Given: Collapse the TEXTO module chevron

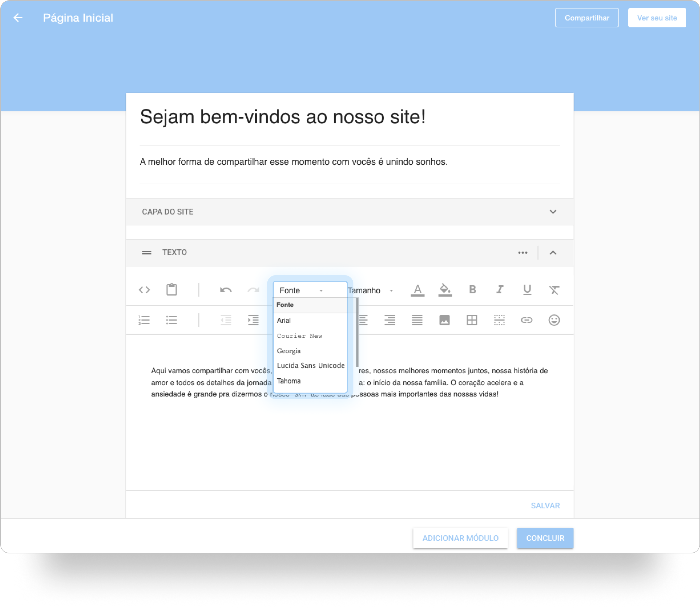Looking at the screenshot, I should pos(553,253).
